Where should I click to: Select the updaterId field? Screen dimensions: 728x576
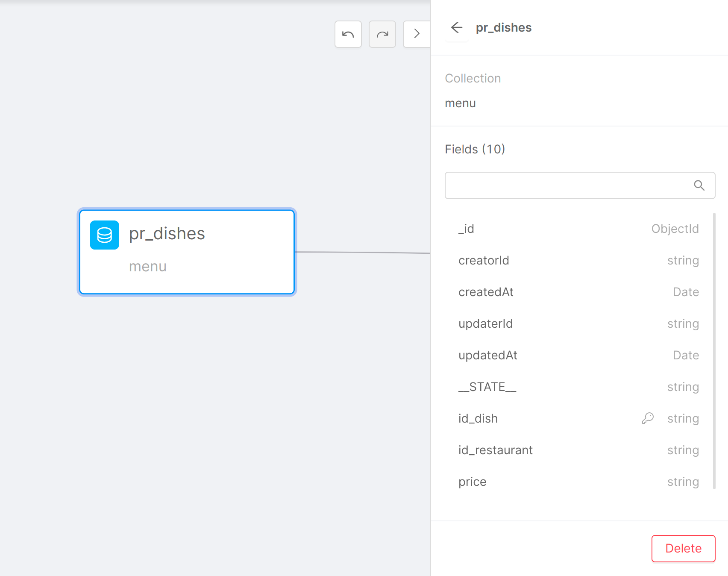click(x=578, y=324)
